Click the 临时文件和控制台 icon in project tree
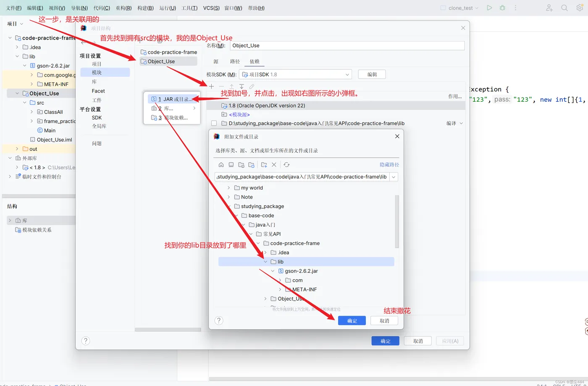This screenshot has height=386, width=588. point(18,177)
